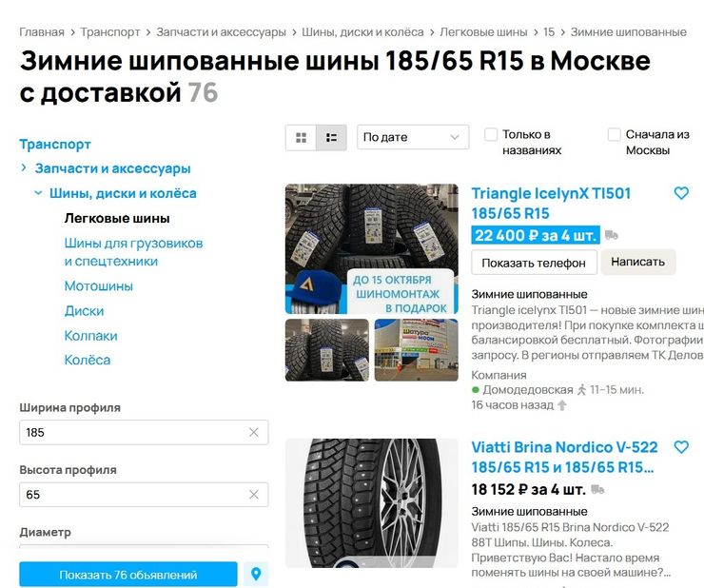Enable 'Только в названиях' checkbox
This screenshot has height=588, width=704.
(x=491, y=134)
